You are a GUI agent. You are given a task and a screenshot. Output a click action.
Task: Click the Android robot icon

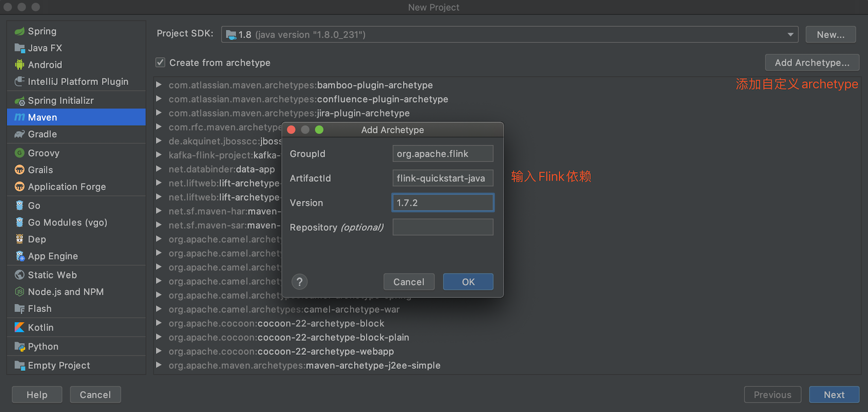[20, 65]
